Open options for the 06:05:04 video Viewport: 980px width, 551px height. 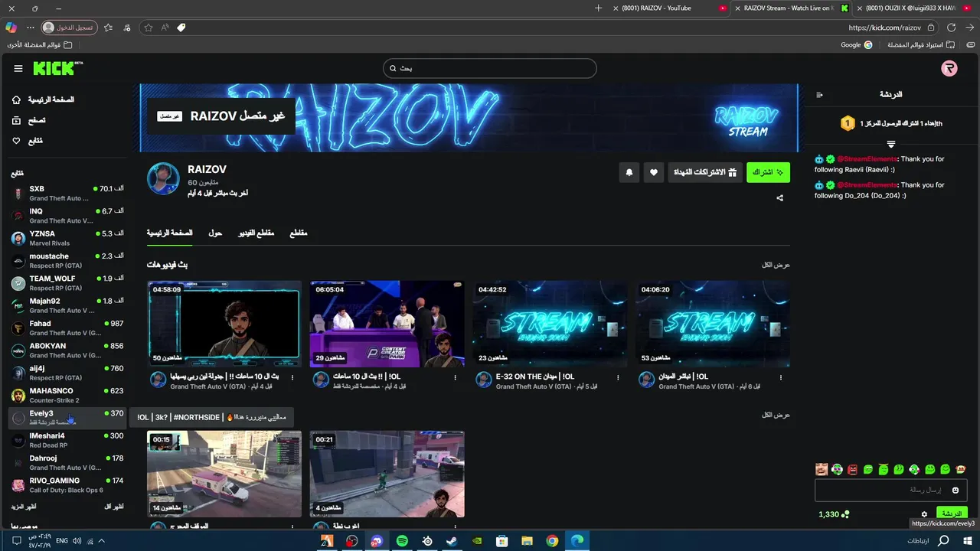tap(455, 377)
